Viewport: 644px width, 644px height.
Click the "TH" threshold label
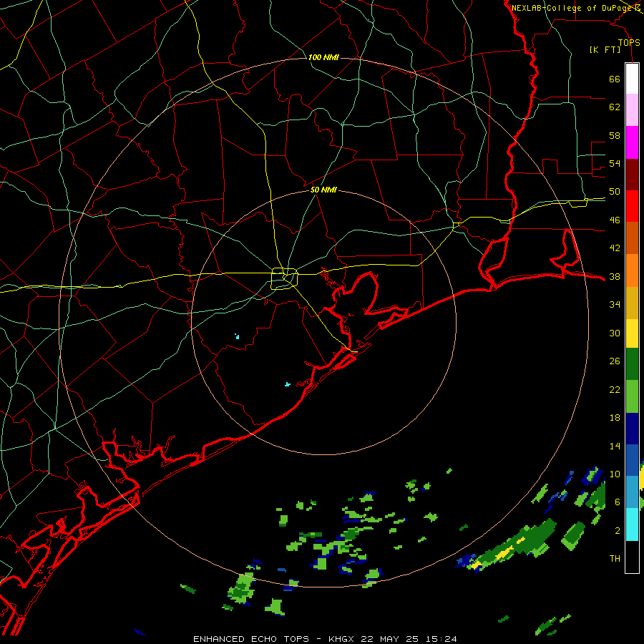click(615, 558)
